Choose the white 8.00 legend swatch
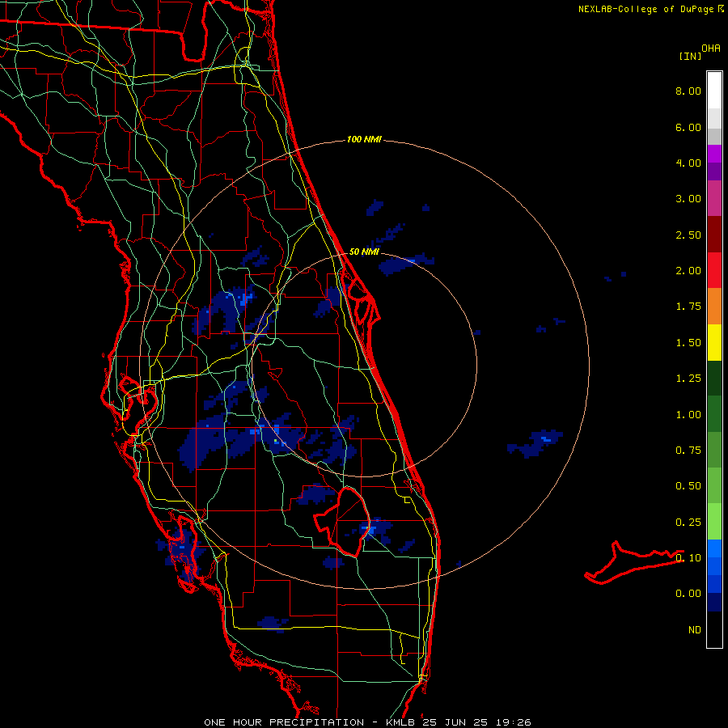The height and width of the screenshot is (728, 728). [714, 91]
